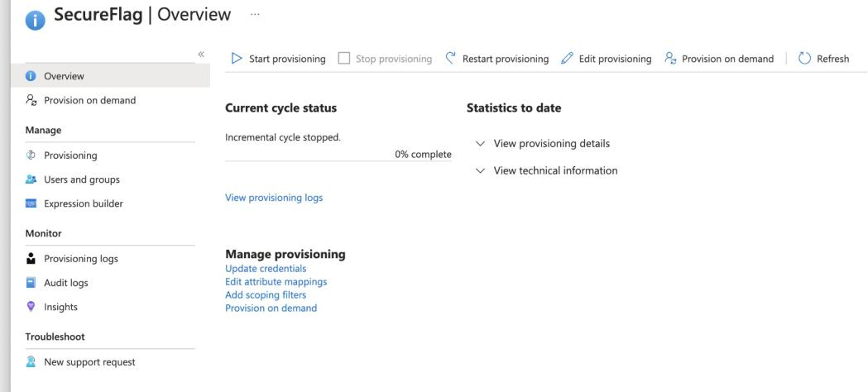Click the Provision on demand toolbar icon
868x392 pixels.
(670, 58)
